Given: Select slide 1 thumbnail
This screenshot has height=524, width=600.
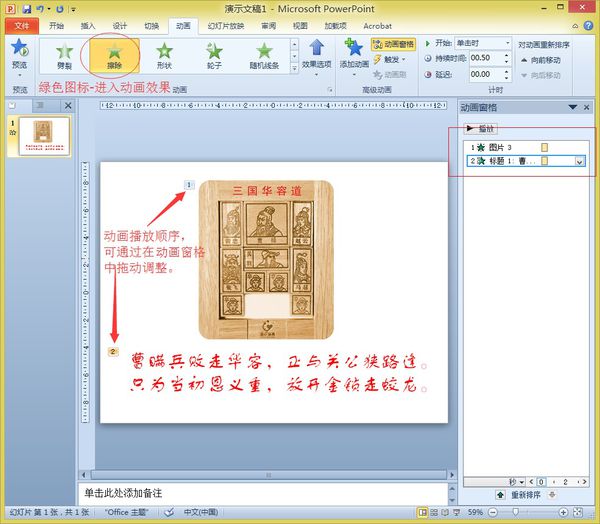Looking at the screenshot, I should click(x=44, y=136).
